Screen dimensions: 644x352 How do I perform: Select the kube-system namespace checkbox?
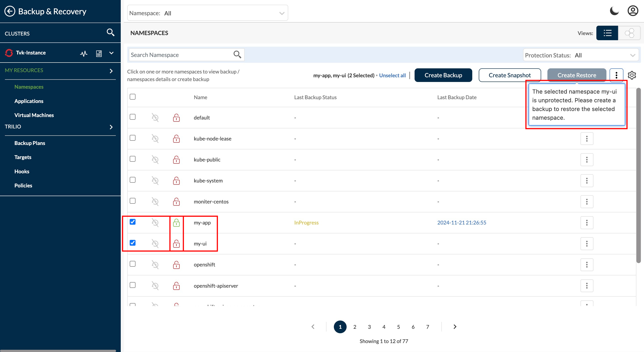pos(133,180)
